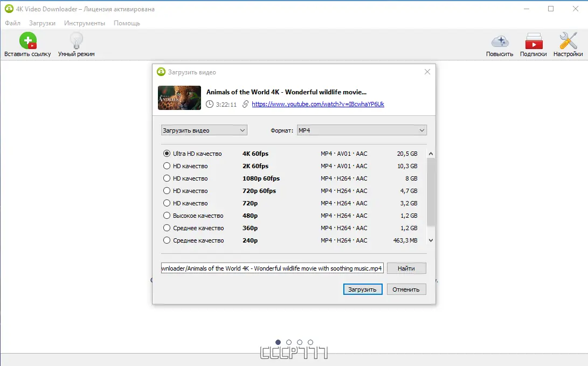Click the Paste Link (Вставить ссылку) icon

coord(28,40)
